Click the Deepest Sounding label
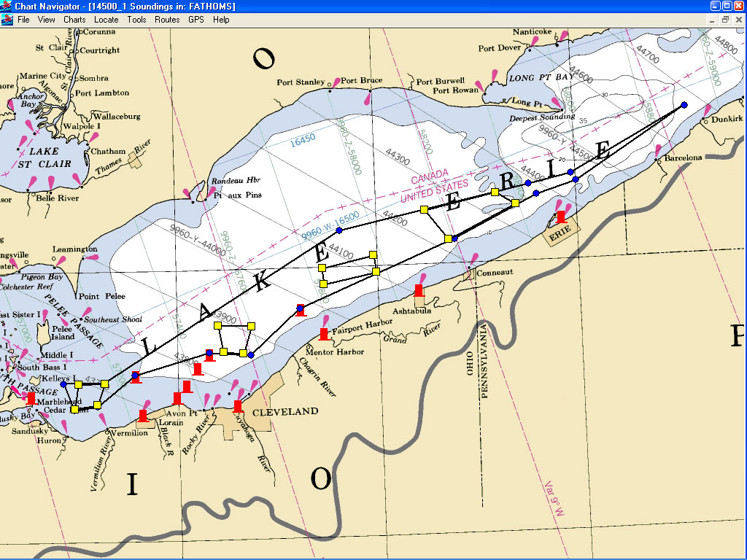Screen dimensions: 747x560 coord(542,117)
